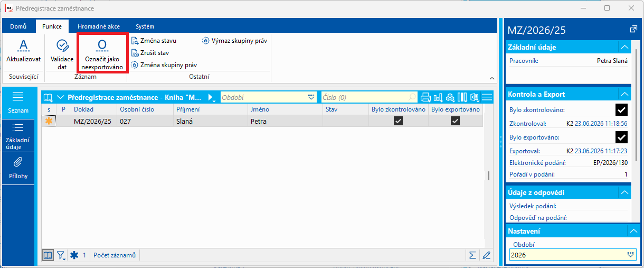
Task: Click the Stav column header
Action: click(x=345, y=109)
